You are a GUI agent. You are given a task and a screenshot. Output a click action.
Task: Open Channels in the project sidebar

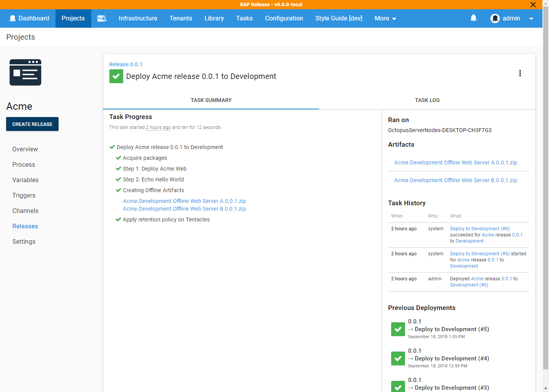tap(25, 211)
